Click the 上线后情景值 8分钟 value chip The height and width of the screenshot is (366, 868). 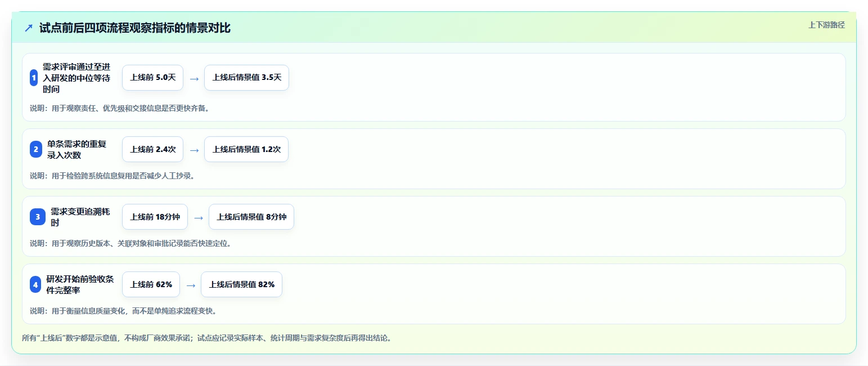pos(251,217)
